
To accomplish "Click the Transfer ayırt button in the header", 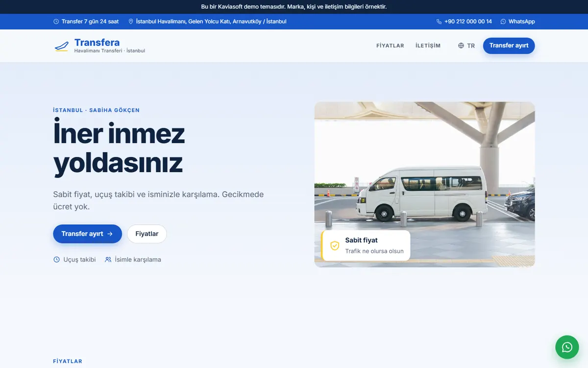I will pyautogui.click(x=509, y=46).
